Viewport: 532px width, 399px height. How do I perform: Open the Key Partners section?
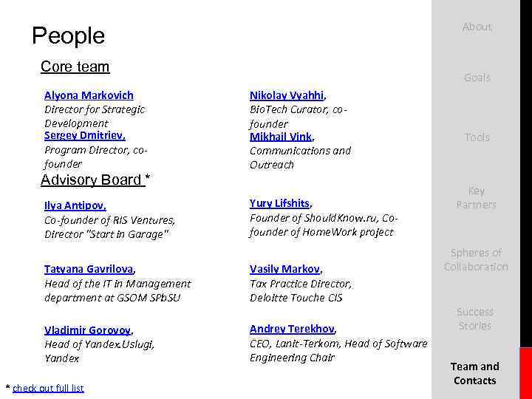click(x=477, y=197)
